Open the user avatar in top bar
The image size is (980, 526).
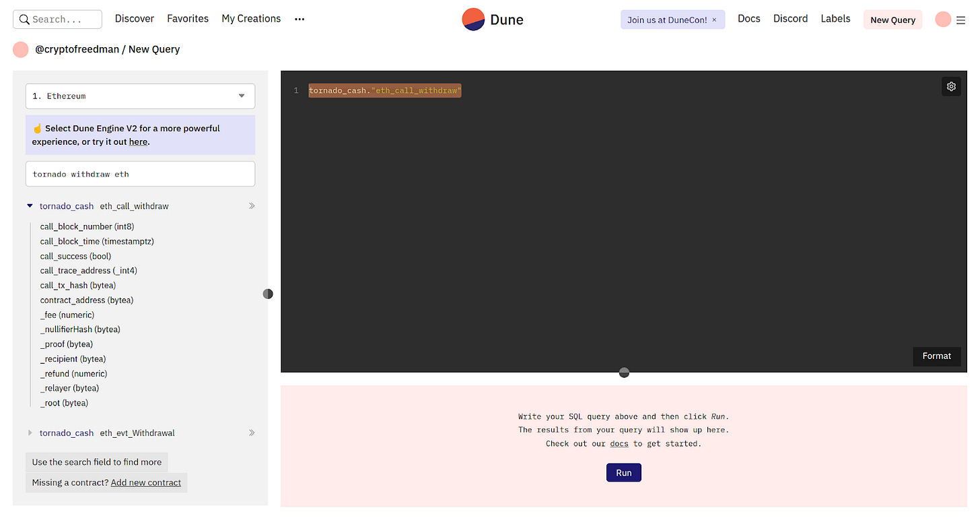pyautogui.click(x=943, y=20)
